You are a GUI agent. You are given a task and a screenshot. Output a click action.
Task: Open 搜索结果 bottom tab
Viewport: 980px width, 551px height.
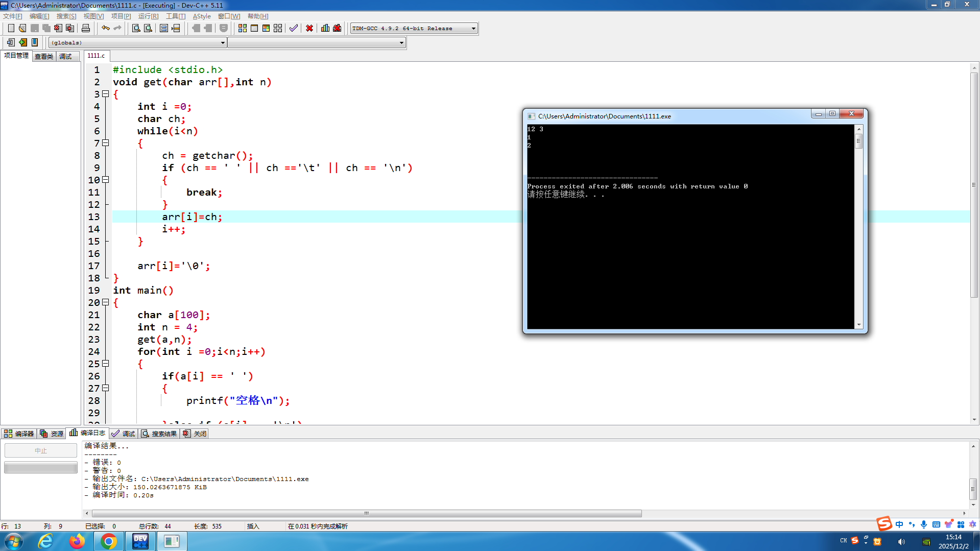click(x=159, y=434)
